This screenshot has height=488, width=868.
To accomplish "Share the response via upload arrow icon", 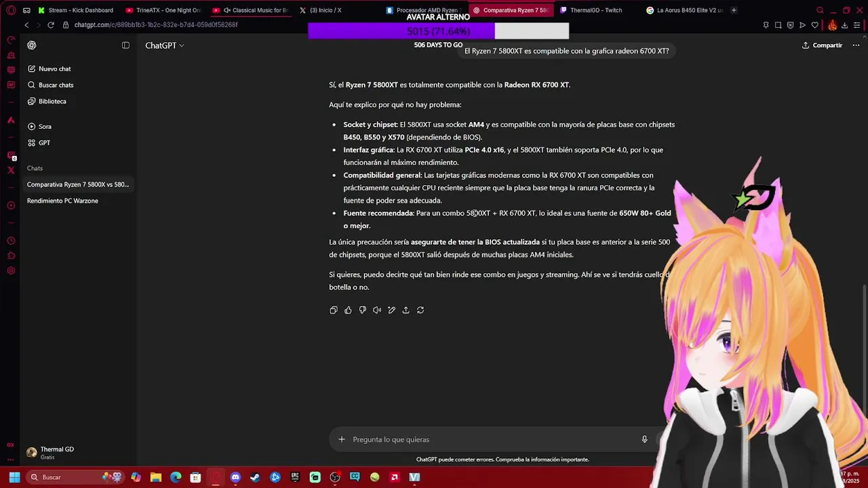I will (x=406, y=310).
